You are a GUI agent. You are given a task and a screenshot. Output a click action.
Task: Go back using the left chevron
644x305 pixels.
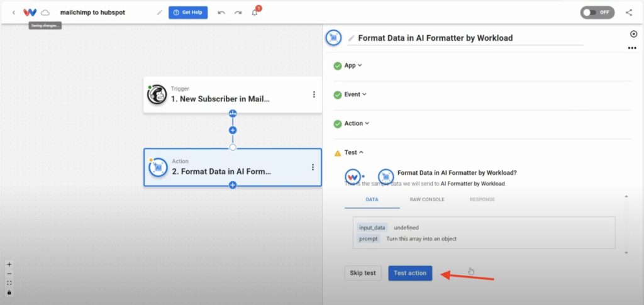pyautogui.click(x=14, y=13)
